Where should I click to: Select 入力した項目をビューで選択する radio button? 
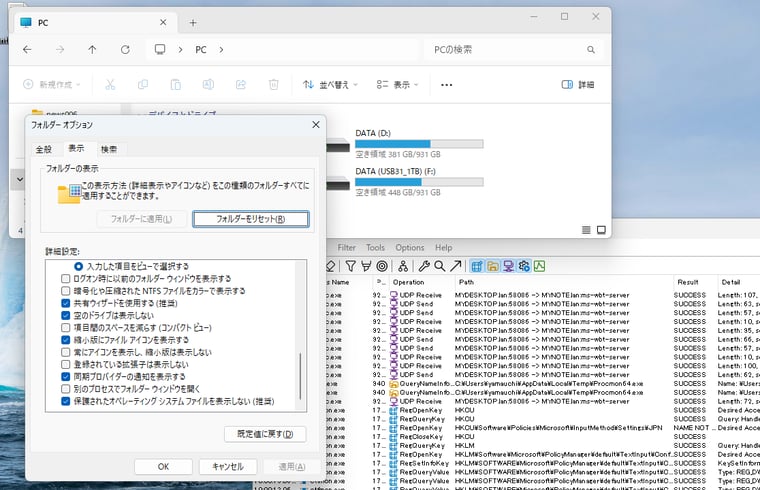[79, 266]
